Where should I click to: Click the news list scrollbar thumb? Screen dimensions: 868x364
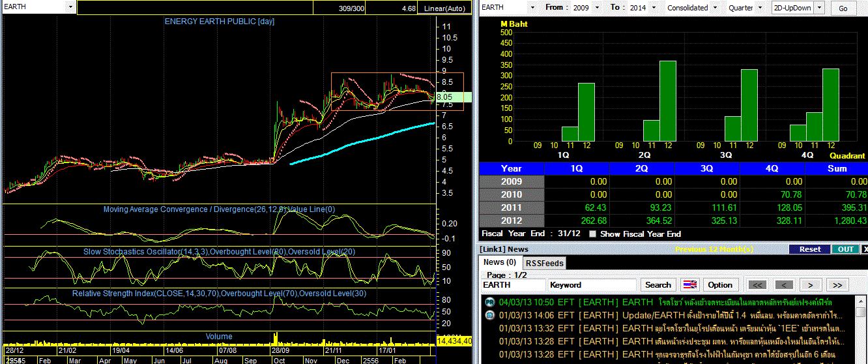point(862,313)
